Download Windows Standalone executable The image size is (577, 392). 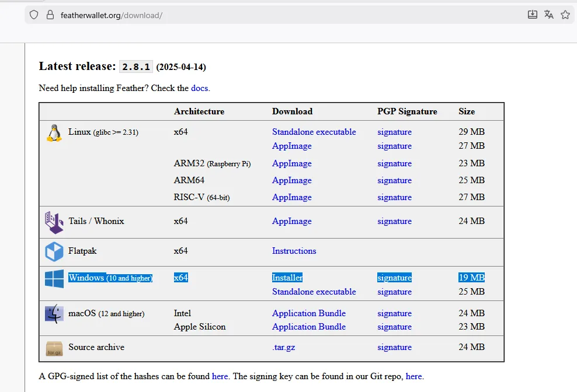[314, 292]
